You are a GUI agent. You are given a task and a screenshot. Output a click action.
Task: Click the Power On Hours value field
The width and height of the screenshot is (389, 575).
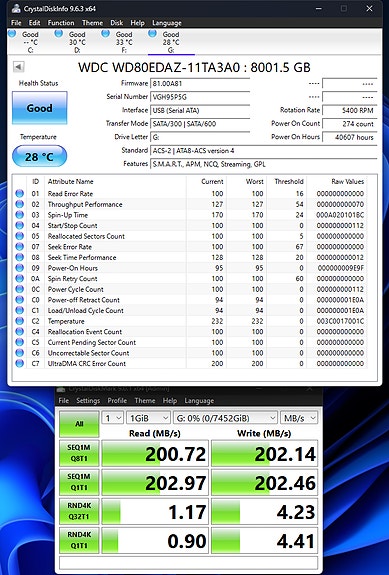[349, 137]
